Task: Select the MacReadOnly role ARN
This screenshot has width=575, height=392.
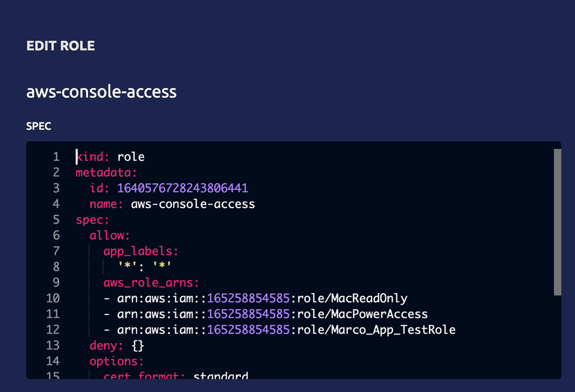Action: tap(255, 298)
